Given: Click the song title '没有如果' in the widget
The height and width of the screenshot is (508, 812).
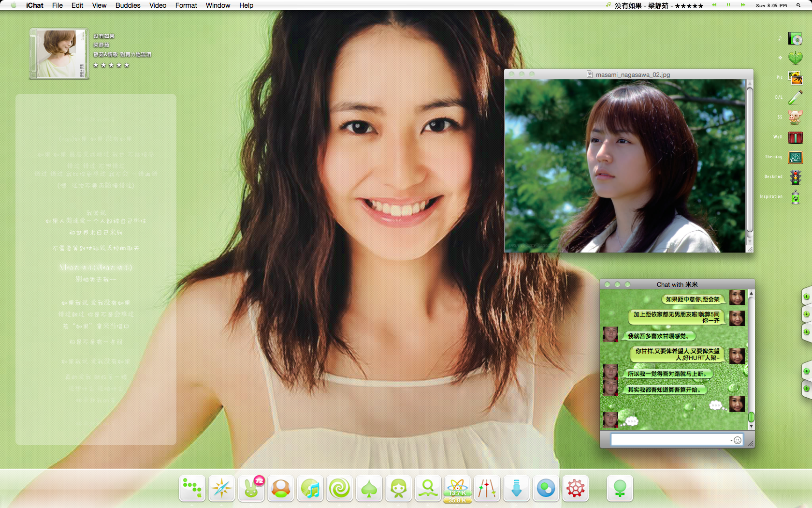Looking at the screenshot, I should pyautogui.click(x=104, y=36).
